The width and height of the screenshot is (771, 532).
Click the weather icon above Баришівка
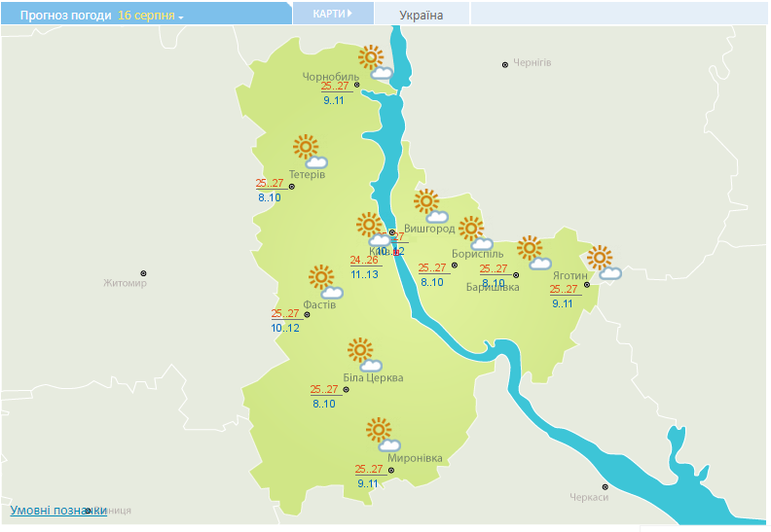tap(534, 253)
